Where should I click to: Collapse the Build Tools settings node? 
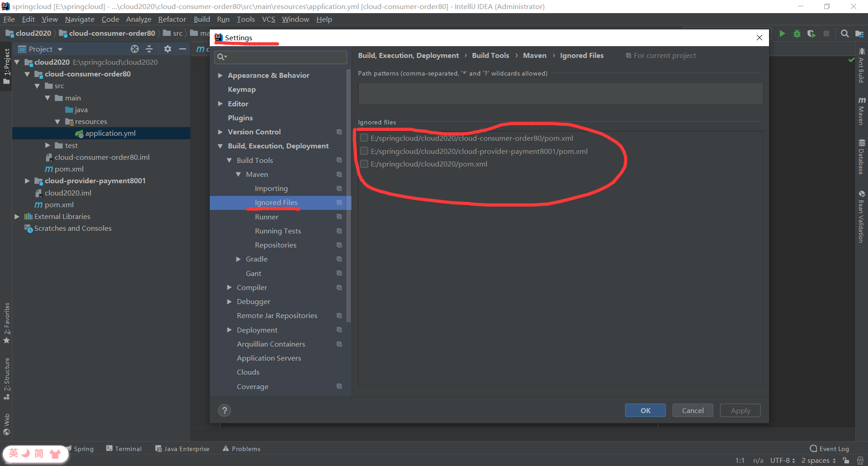pyautogui.click(x=229, y=160)
